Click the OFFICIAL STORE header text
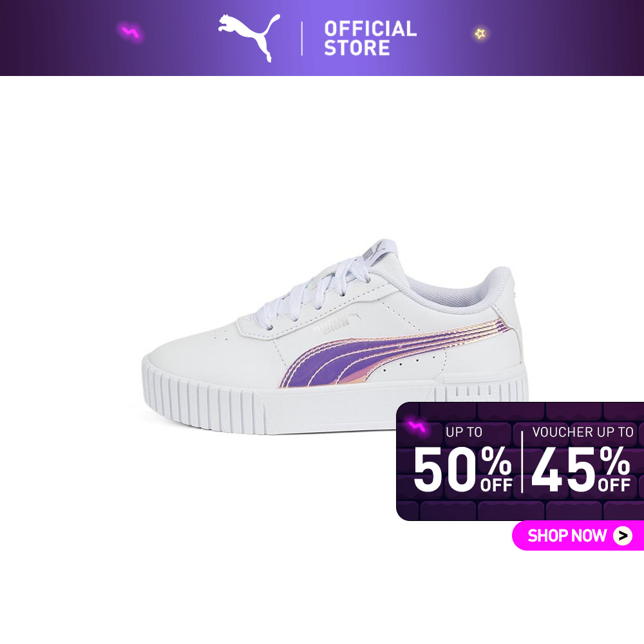Viewport: 644px width, 644px height. point(370,38)
